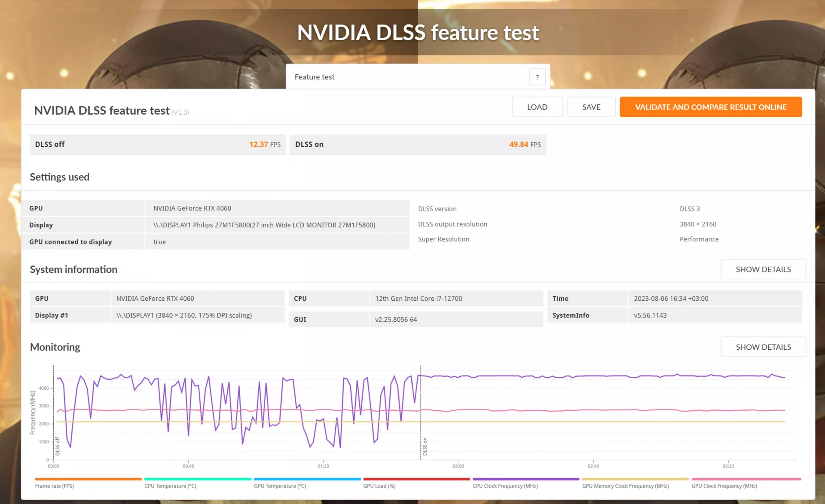Toggle GPU Temperature legend swatch

pyautogui.click(x=307, y=479)
